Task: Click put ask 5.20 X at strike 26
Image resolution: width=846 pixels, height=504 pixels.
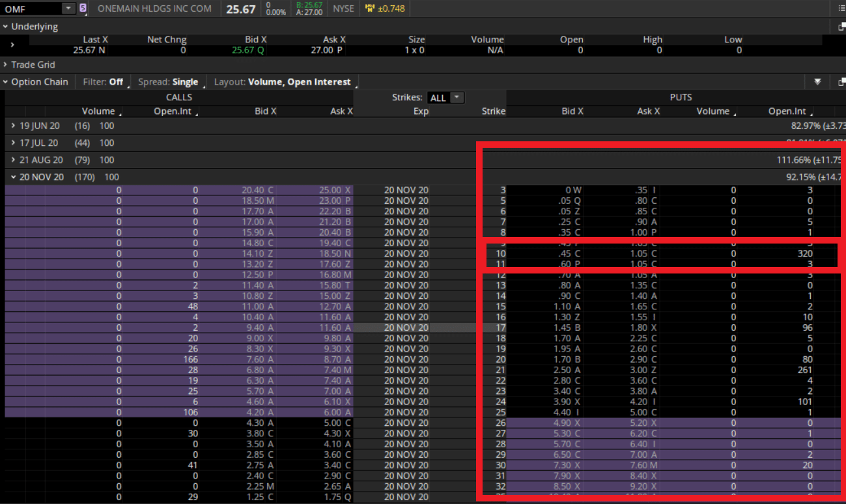Action: pos(643,423)
